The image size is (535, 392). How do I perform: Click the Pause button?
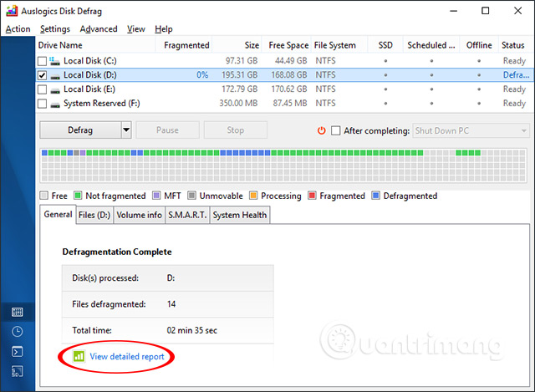[167, 130]
